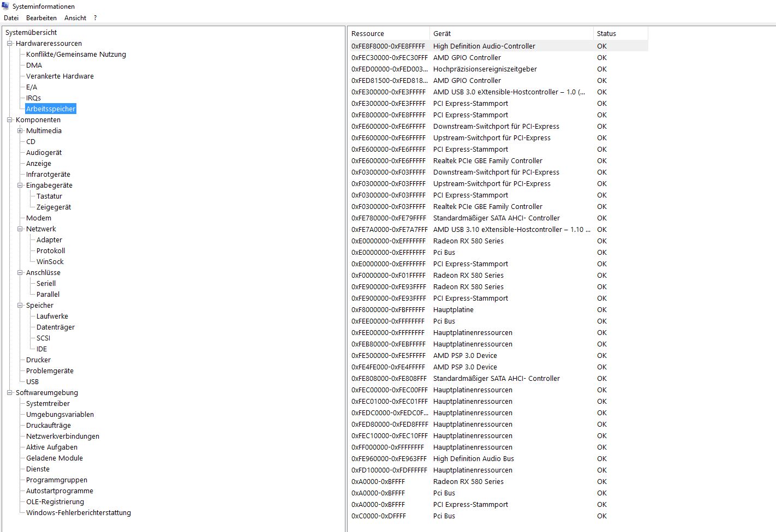Select DMA in the tree
The width and height of the screenshot is (776, 532).
click(34, 65)
